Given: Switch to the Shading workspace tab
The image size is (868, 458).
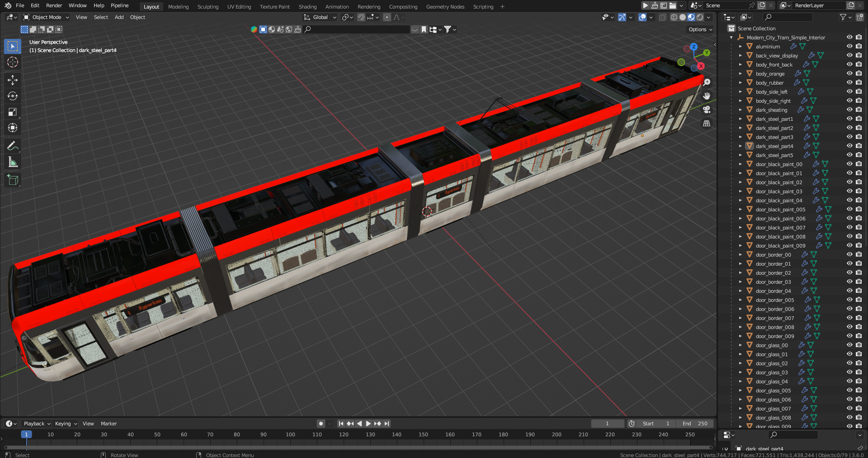Looking at the screenshot, I should (x=307, y=7).
